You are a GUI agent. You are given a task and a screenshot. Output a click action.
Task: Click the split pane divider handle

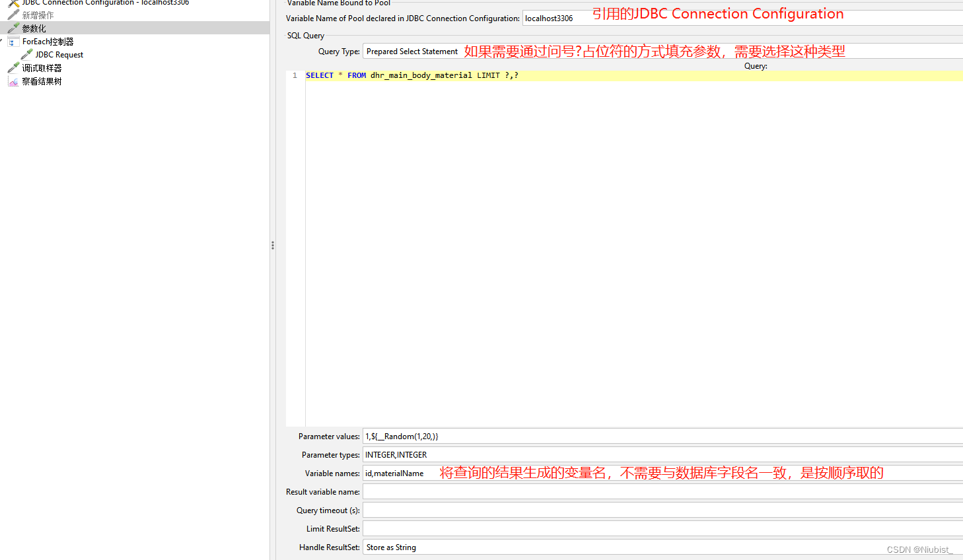tap(272, 246)
